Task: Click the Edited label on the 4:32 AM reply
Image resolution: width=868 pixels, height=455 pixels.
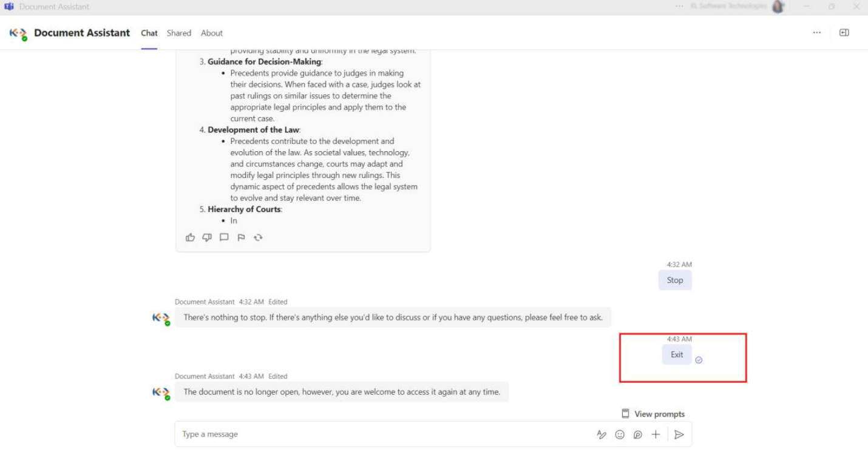Action: click(278, 302)
